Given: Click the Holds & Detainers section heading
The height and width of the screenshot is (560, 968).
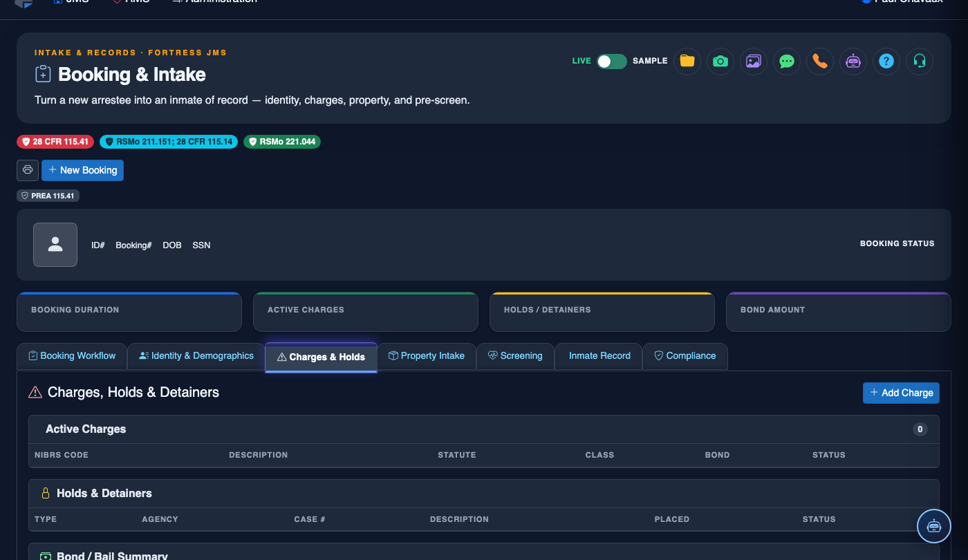Looking at the screenshot, I should pyautogui.click(x=104, y=494).
